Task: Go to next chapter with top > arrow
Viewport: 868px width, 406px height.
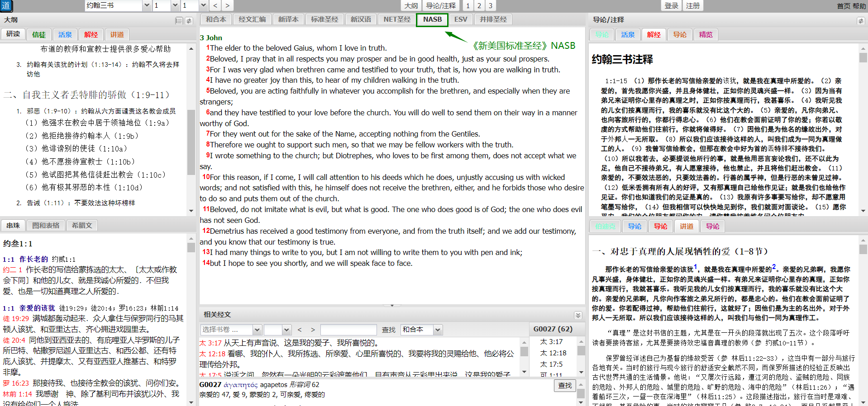Action: (227, 6)
